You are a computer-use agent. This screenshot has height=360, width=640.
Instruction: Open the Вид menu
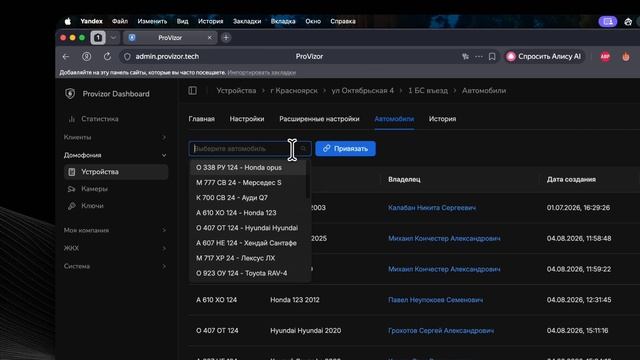click(x=182, y=21)
